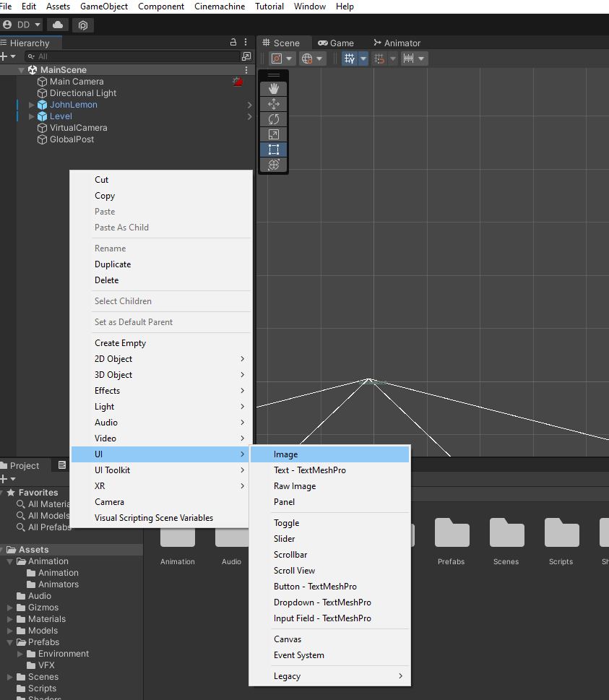Click Duplicate in context menu

tap(160, 264)
